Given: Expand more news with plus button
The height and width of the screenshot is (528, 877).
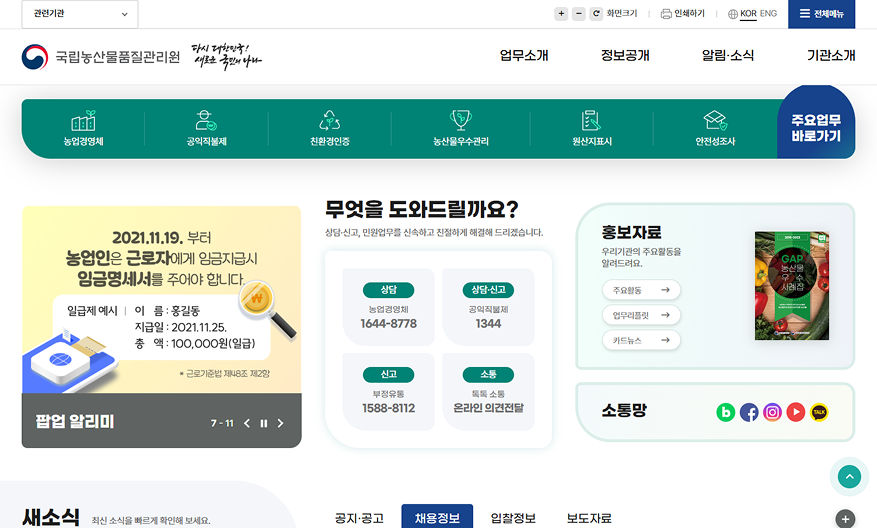Looking at the screenshot, I should (x=845, y=518).
